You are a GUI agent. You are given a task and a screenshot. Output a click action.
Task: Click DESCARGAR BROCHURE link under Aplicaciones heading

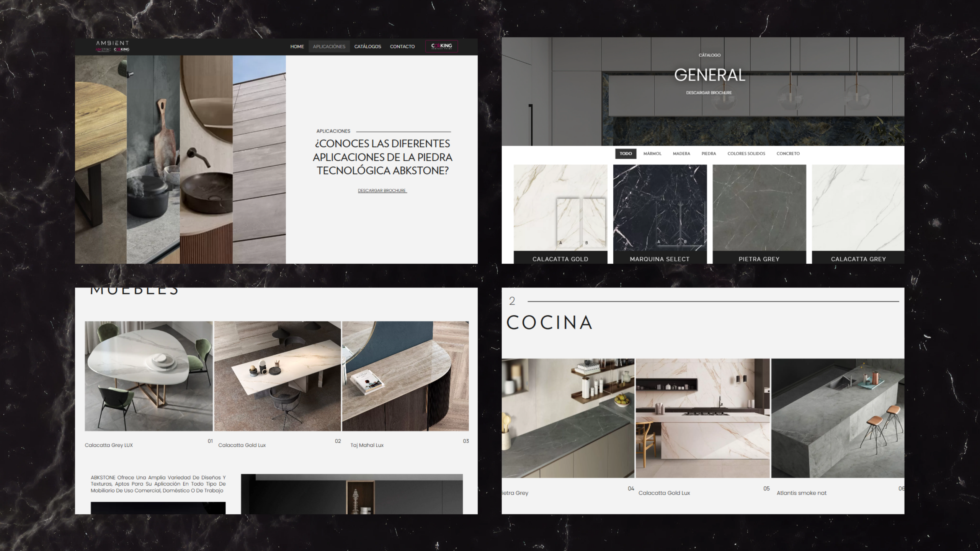click(382, 191)
